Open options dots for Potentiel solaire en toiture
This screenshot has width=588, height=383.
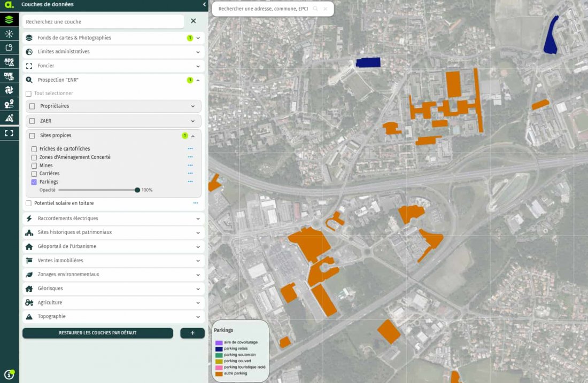(196, 203)
